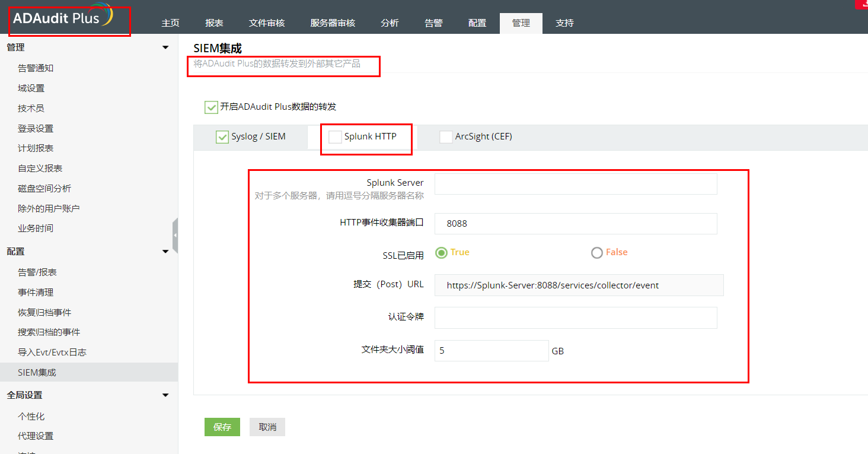Open 告警/报表 in sidebar

[37, 272]
